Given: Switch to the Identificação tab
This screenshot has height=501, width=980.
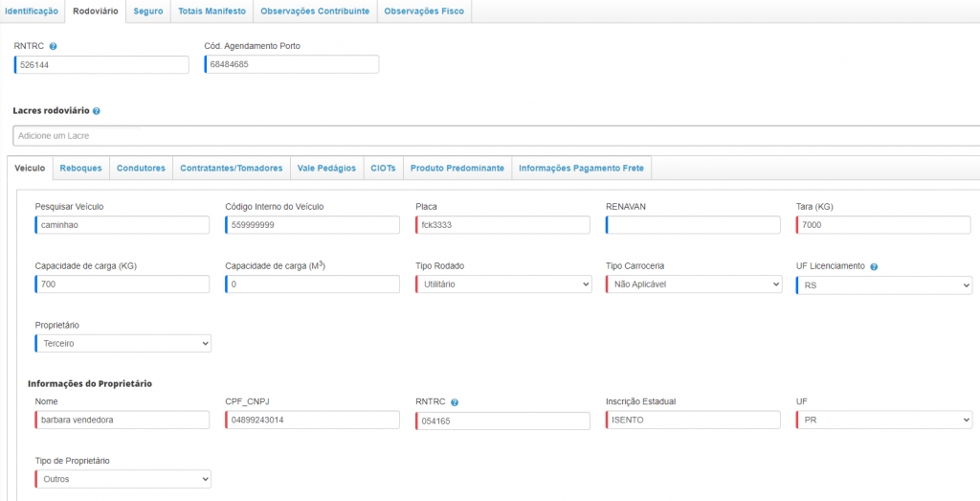Looking at the screenshot, I should (x=32, y=11).
